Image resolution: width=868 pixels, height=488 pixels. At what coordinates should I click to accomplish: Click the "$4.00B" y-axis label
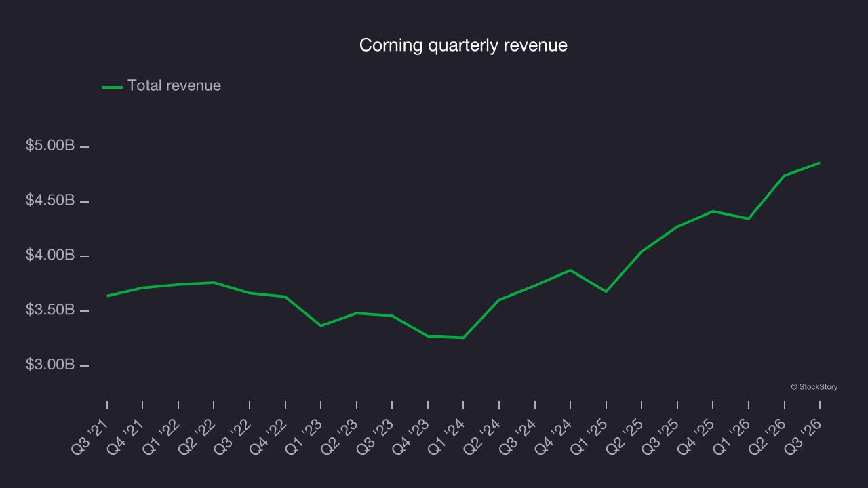[50, 256]
